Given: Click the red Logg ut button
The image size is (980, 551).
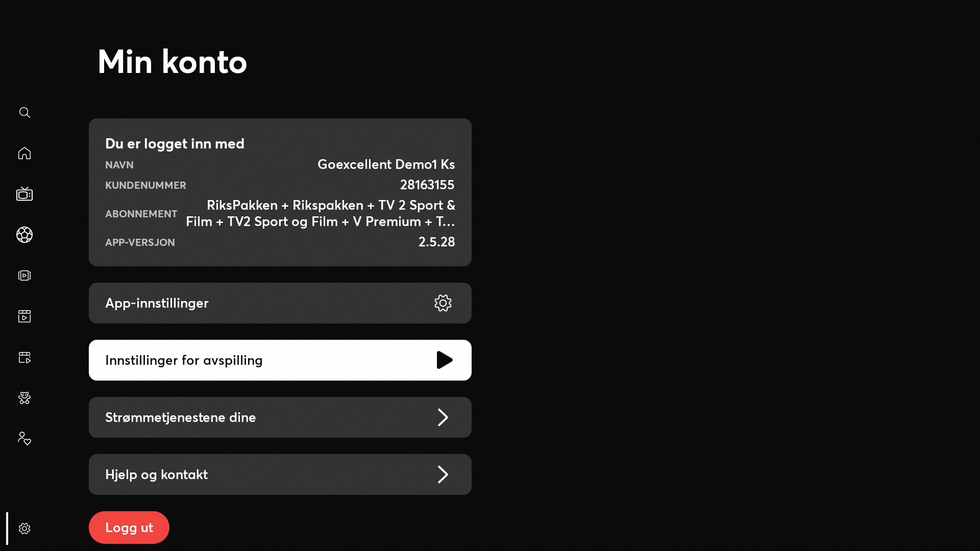Looking at the screenshot, I should click(129, 528).
